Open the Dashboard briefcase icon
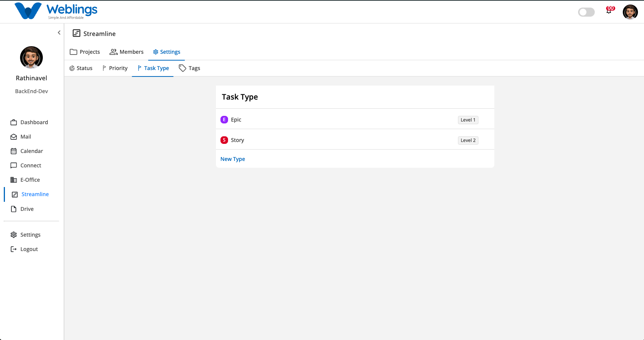The width and height of the screenshot is (644, 340). [x=14, y=122]
